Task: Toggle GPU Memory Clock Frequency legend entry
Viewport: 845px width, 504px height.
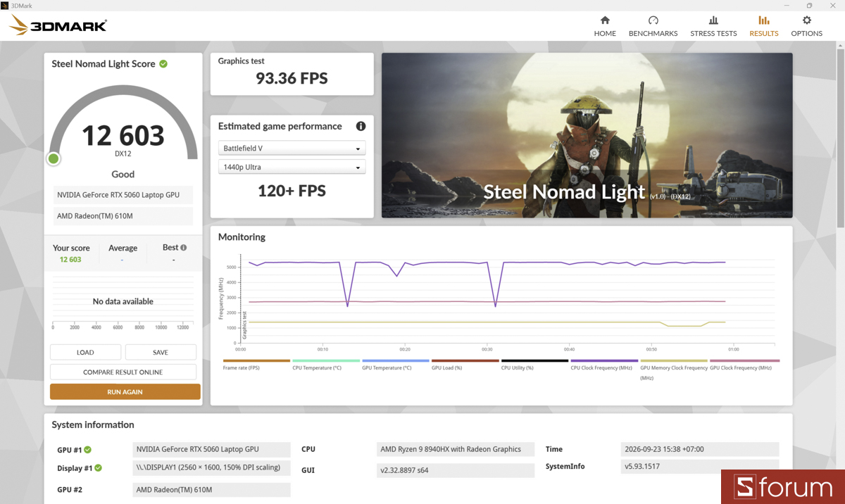Action: 674,369
